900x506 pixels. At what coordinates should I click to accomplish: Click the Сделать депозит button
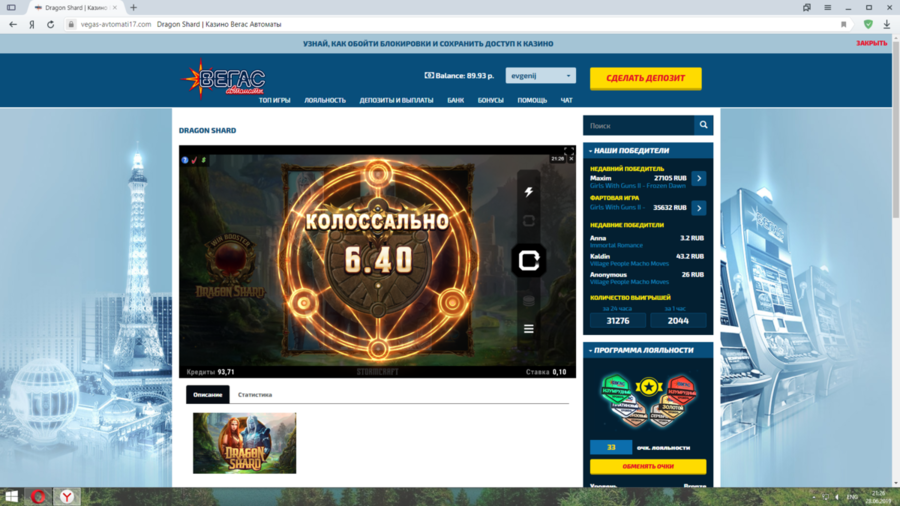645,78
